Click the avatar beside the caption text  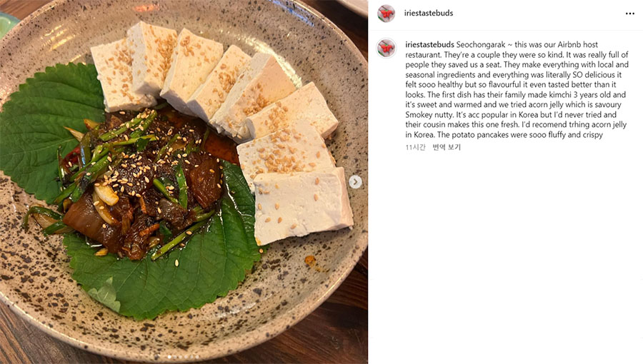(x=386, y=49)
